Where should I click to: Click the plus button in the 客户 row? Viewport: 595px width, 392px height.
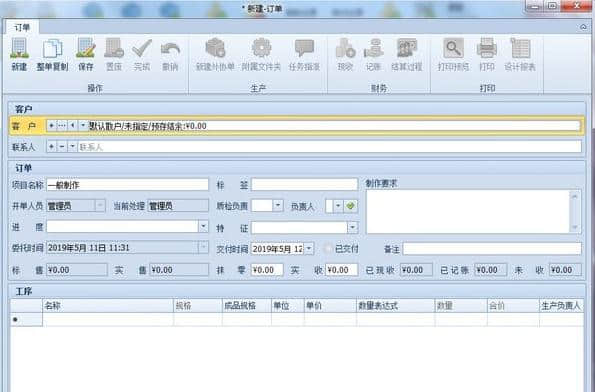tap(52, 126)
